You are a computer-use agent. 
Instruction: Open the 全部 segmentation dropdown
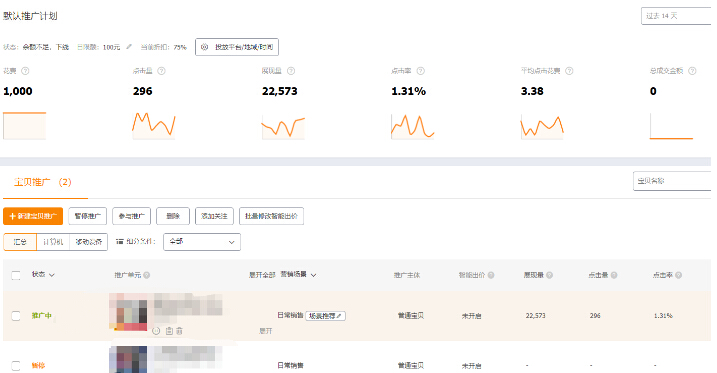click(202, 242)
